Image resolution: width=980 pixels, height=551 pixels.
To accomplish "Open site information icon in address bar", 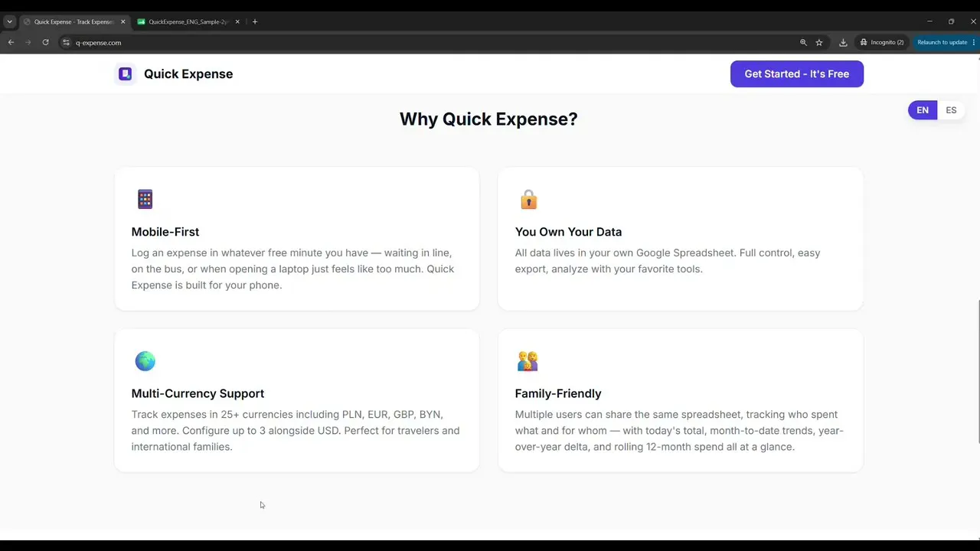I will click(66, 43).
